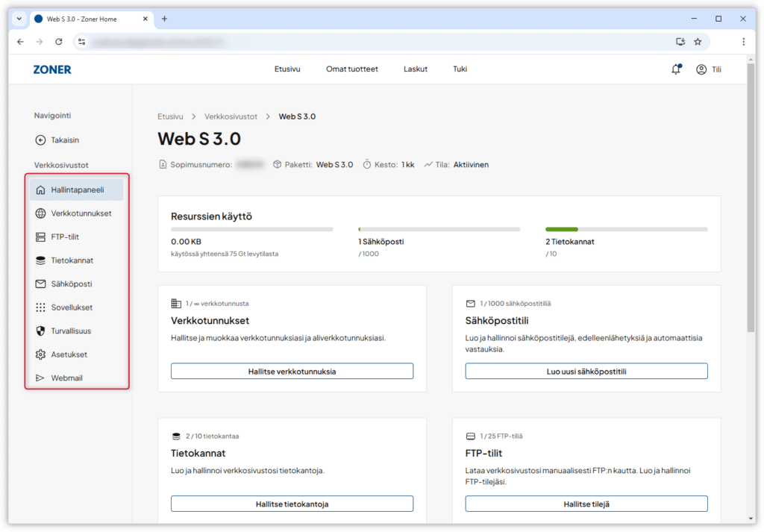Viewport: 764px width, 532px height.
Task: Select the FTP-tilit server icon
Action: click(x=41, y=237)
